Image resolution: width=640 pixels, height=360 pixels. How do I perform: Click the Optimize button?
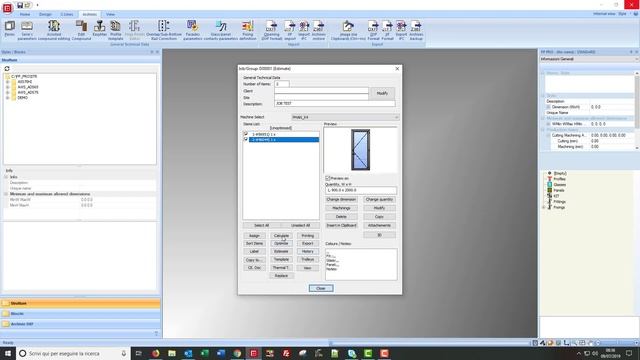click(281, 243)
